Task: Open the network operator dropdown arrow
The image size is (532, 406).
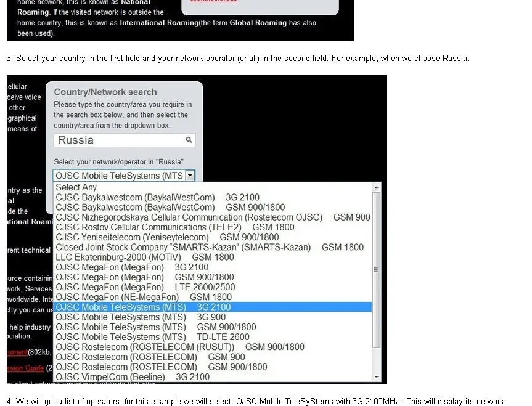Action: [190, 176]
